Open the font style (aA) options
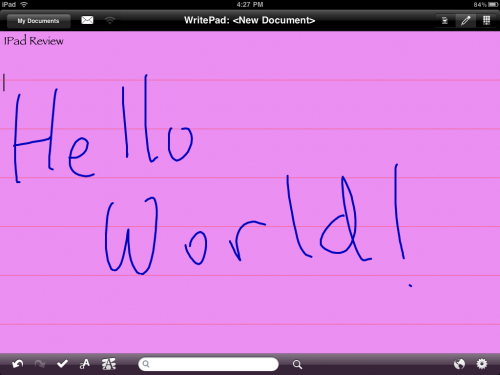Viewport: 500px width, 375px height. point(85,364)
